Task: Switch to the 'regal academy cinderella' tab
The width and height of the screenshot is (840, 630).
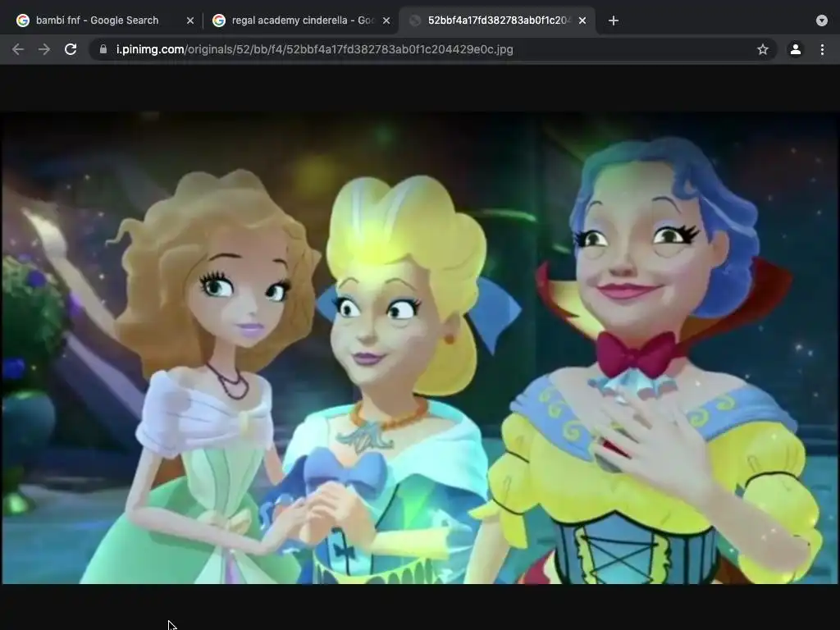Action: (x=300, y=21)
